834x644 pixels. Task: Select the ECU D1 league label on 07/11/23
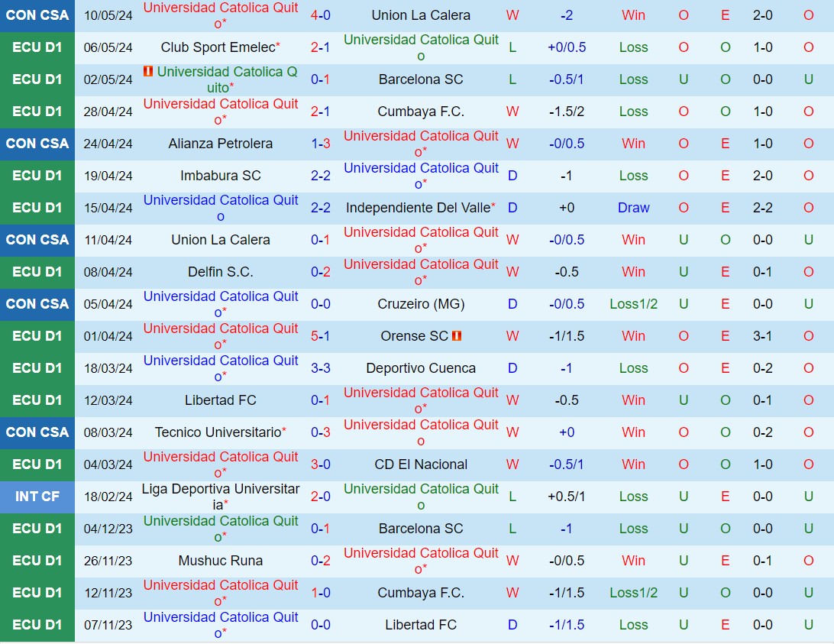tap(37, 625)
